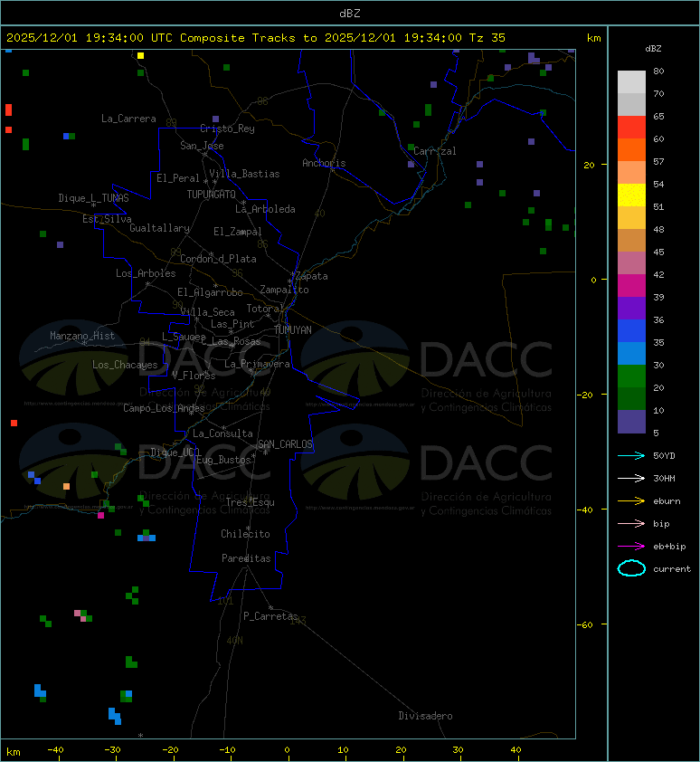The image size is (700, 762).
Task: Pick the royal blue 36 dBZ swatch
Action: coord(631,330)
